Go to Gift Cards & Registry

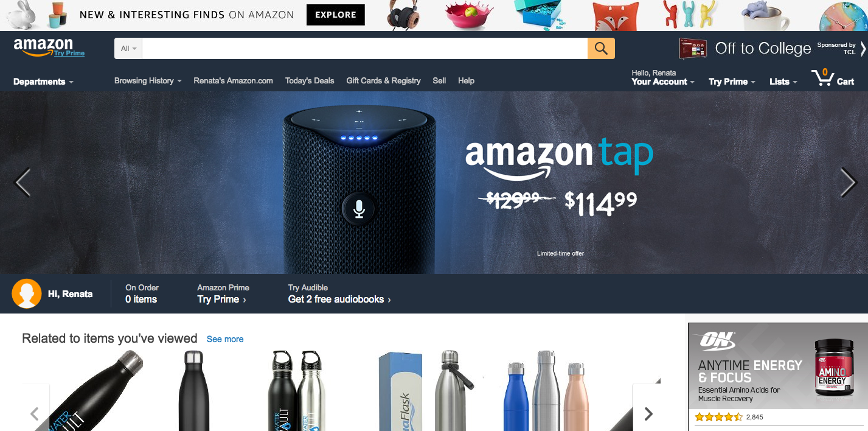(383, 80)
